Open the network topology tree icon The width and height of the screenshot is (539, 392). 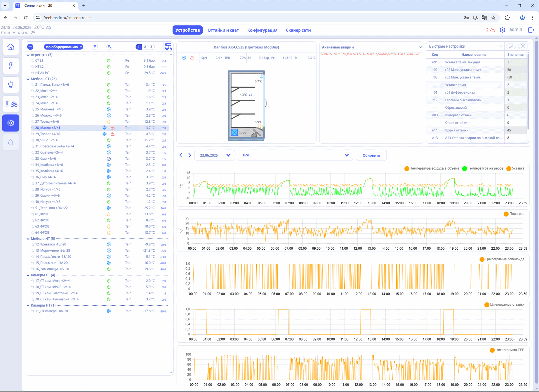click(x=168, y=47)
